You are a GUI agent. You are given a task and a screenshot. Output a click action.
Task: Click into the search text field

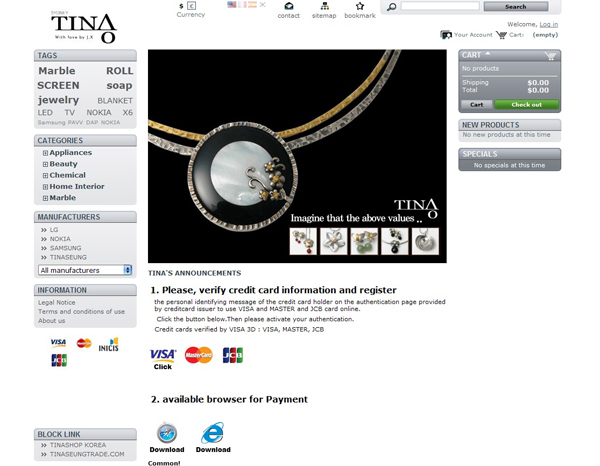[434, 6]
